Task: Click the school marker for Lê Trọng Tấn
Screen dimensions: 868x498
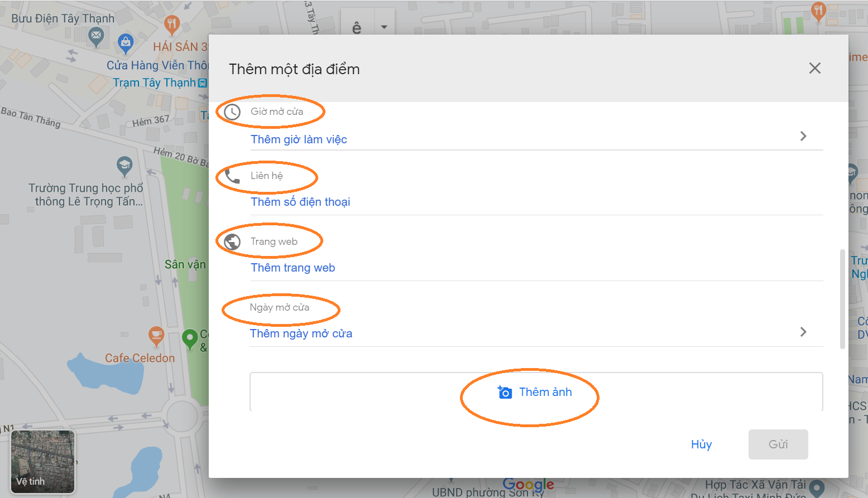Action: click(x=124, y=166)
